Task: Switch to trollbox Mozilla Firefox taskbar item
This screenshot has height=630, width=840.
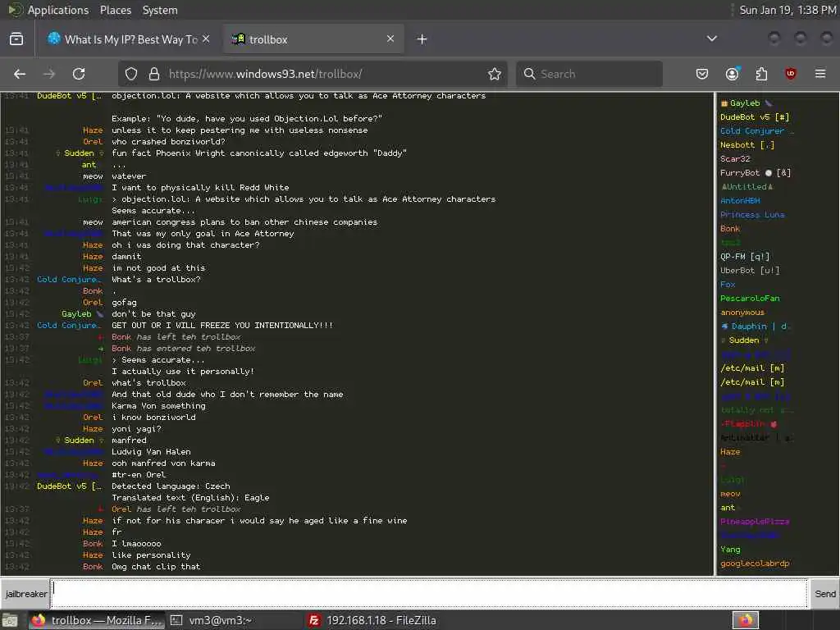Action: pyautogui.click(x=97, y=620)
